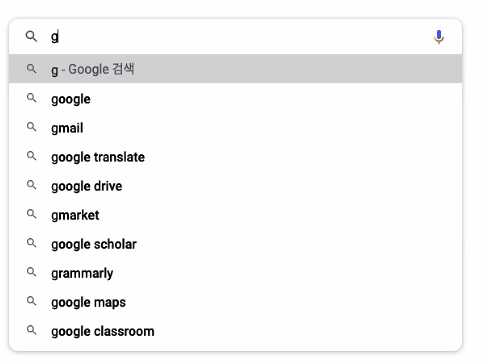Select the 'gmail' suggestion

pos(235,128)
